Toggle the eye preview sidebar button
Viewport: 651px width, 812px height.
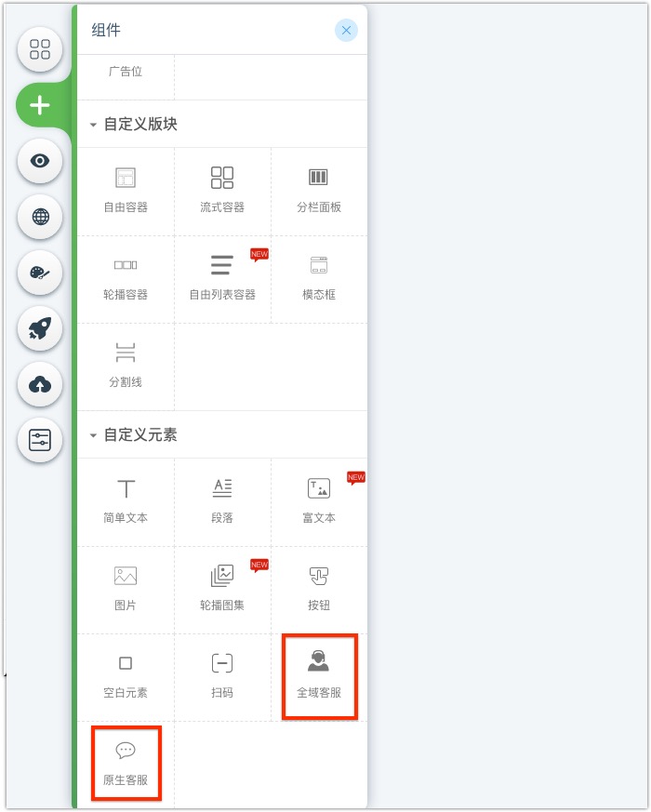pos(40,161)
